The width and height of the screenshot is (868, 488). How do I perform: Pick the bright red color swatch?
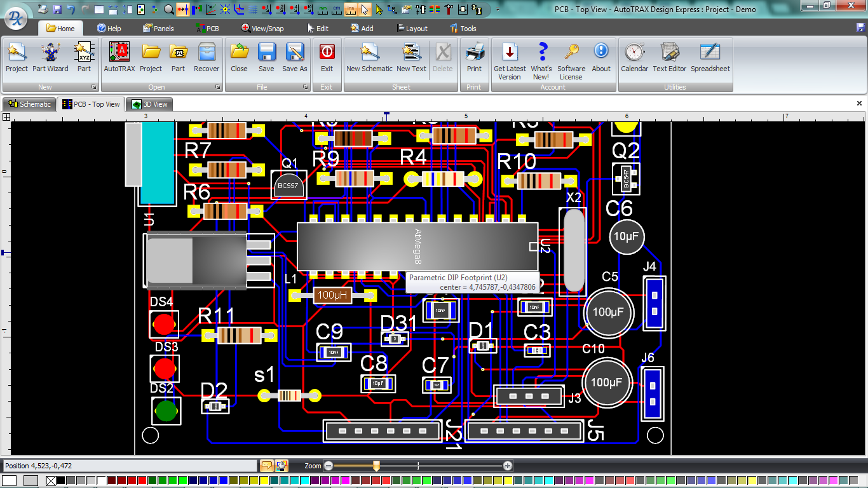click(142, 481)
